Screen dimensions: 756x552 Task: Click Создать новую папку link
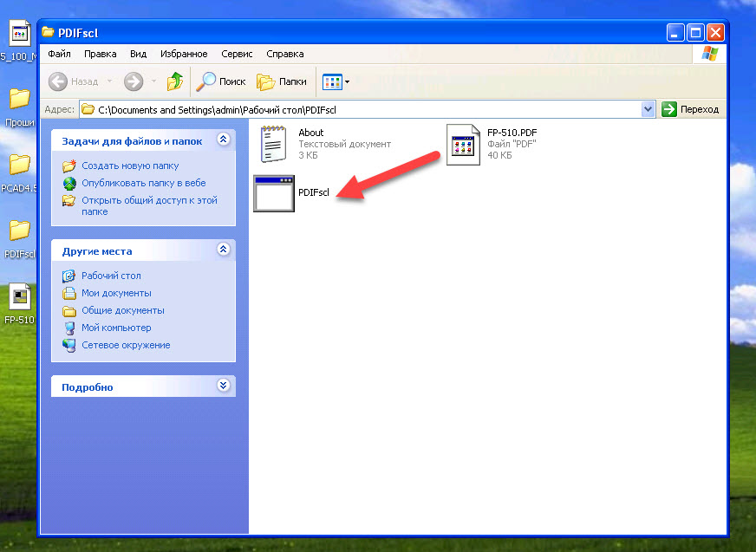(130, 166)
